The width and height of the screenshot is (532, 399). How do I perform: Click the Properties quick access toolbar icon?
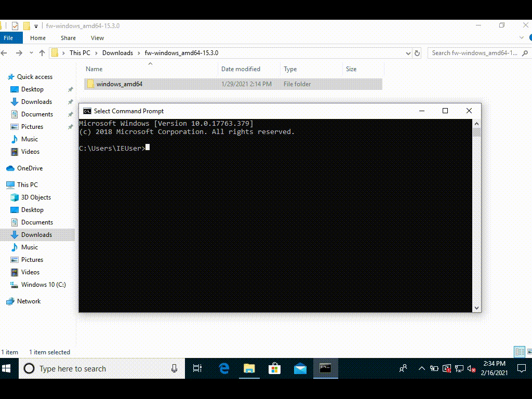[15, 26]
